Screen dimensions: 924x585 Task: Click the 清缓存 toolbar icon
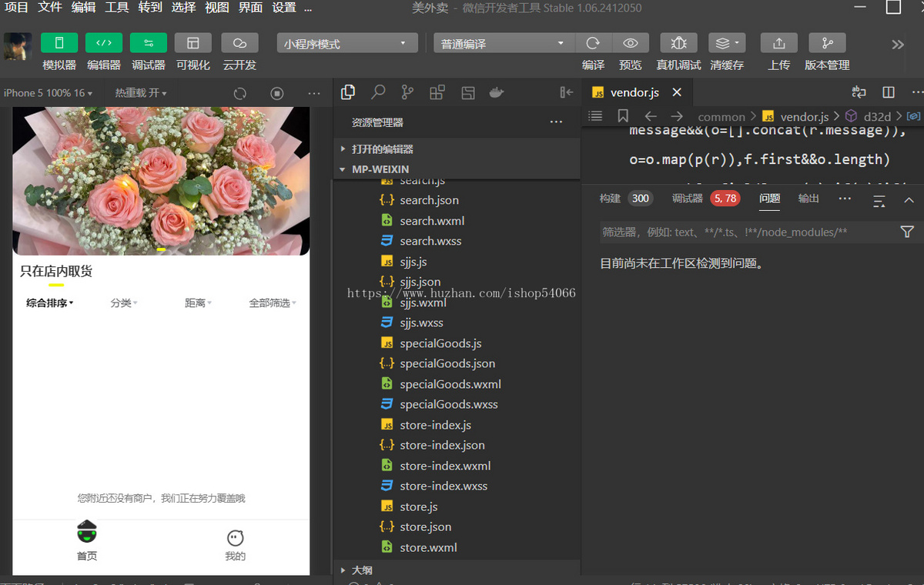[725, 42]
